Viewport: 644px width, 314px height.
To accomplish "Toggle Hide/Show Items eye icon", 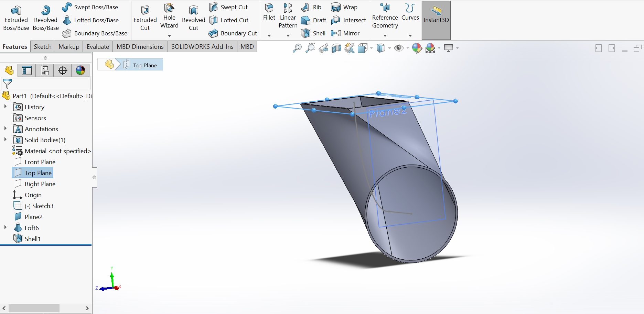I will tap(398, 48).
